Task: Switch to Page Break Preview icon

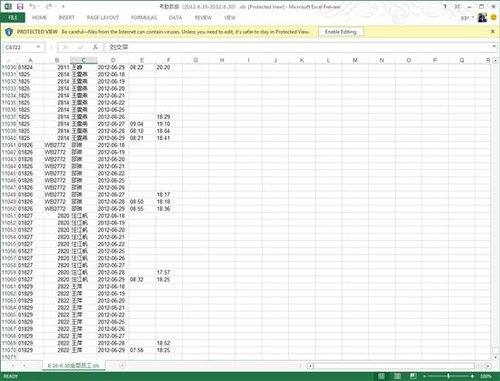Action: click(x=413, y=376)
